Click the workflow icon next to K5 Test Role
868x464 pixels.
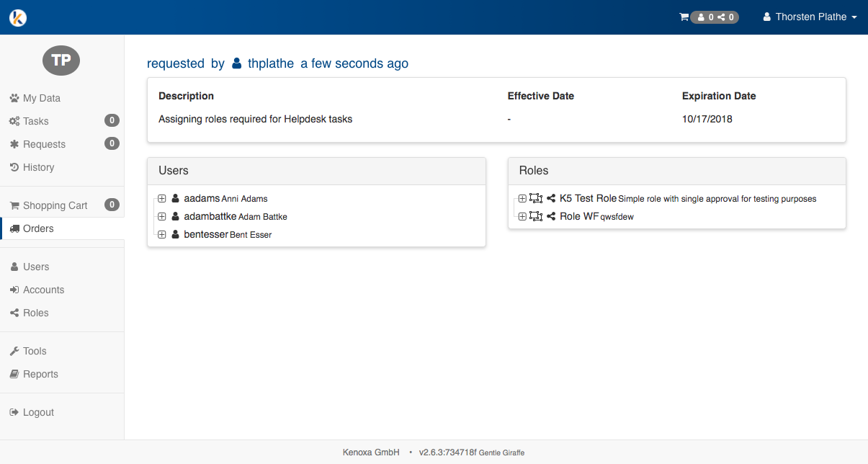pos(535,198)
